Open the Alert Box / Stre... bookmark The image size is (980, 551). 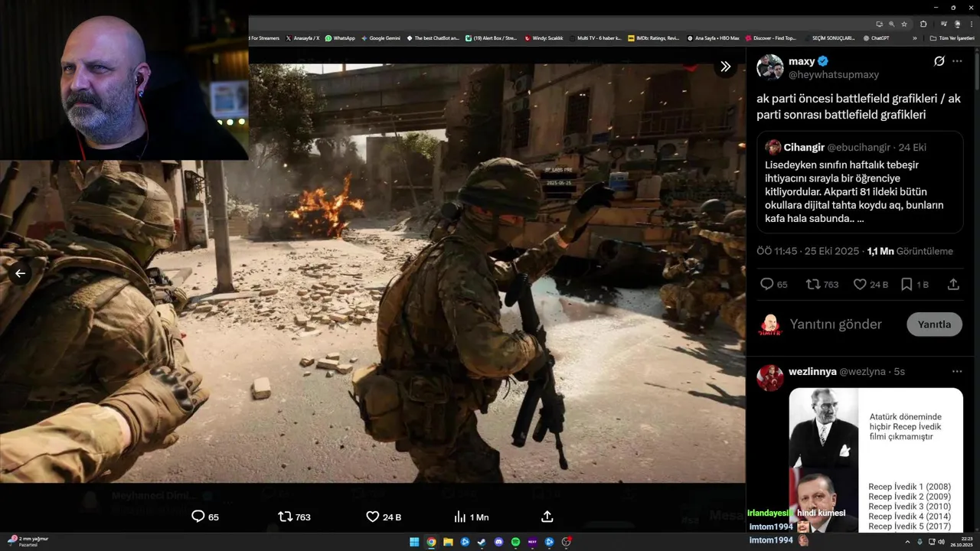click(x=492, y=37)
